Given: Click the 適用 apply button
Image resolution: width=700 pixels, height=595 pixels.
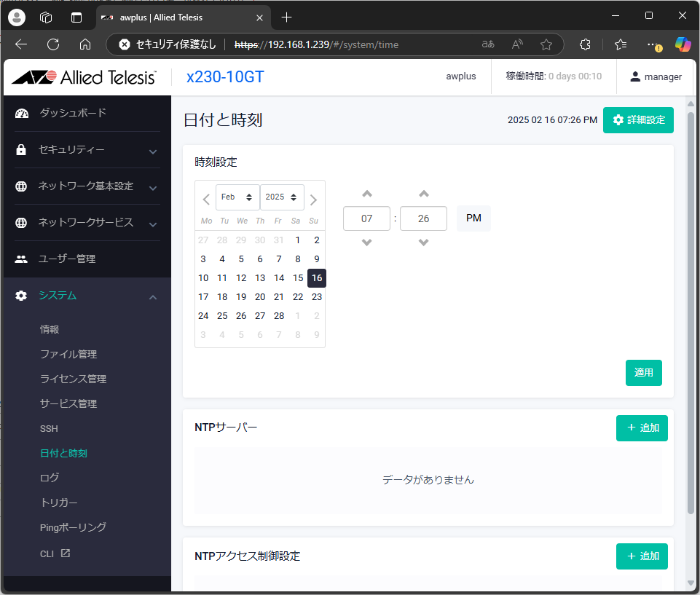Looking at the screenshot, I should click(643, 373).
